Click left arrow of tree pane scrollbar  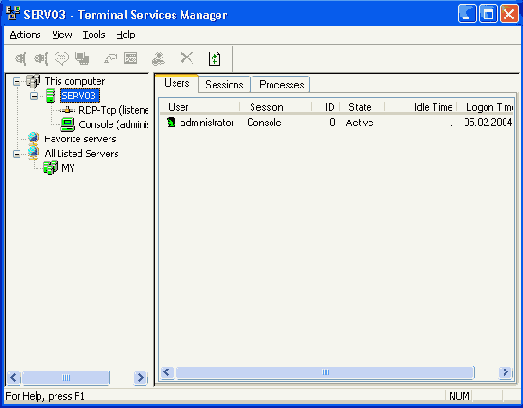[14, 378]
